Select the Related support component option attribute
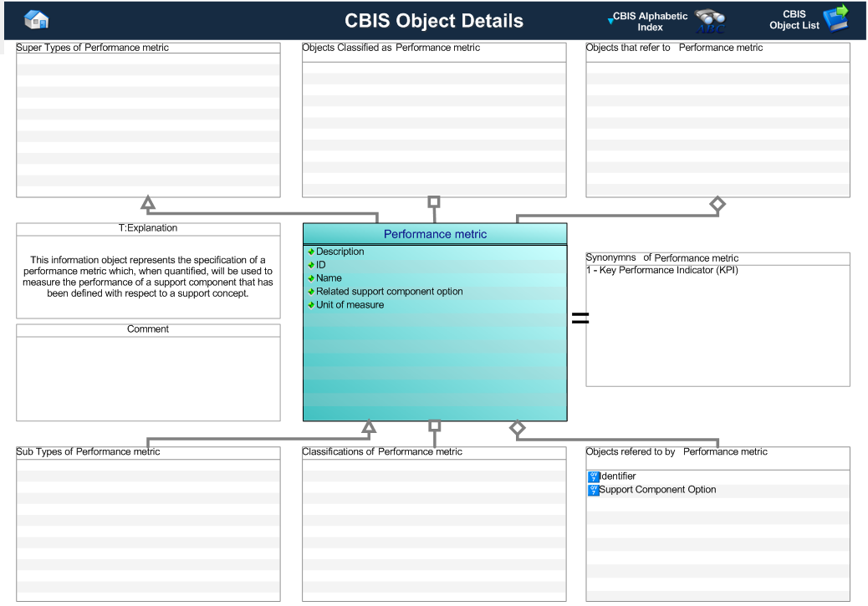The height and width of the screenshot is (606, 868). [x=389, y=292]
